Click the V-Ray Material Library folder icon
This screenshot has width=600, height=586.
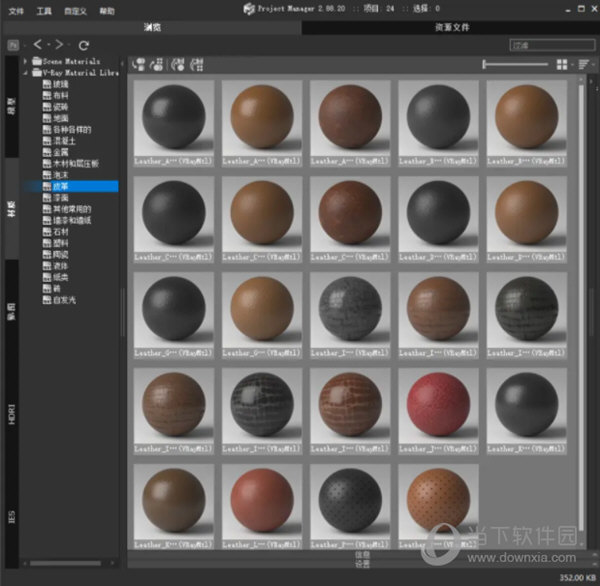pos(37,72)
